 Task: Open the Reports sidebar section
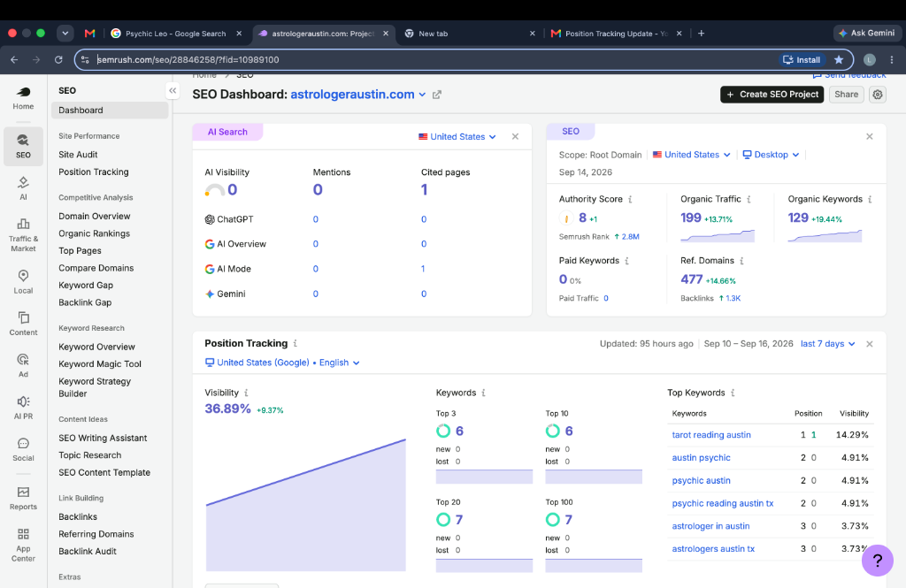click(x=23, y=498)
